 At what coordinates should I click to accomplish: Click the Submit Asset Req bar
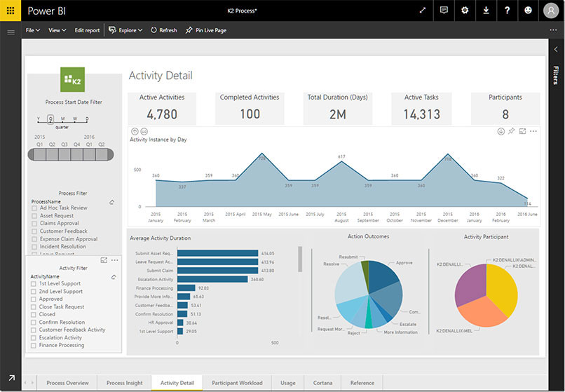(x=217, y=253)
